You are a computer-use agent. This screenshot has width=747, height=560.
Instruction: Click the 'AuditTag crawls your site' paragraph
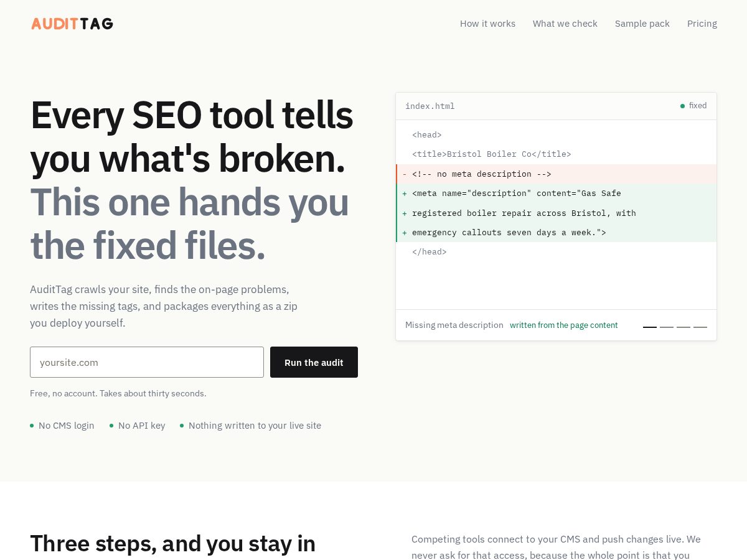pyautogui.click(x=164, y=306)
